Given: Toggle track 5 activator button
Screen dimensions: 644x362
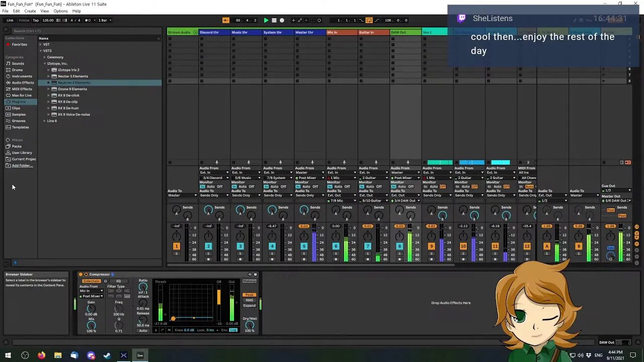Looking at the screenshot, I should pyautogui.click(x=304, y=246).
